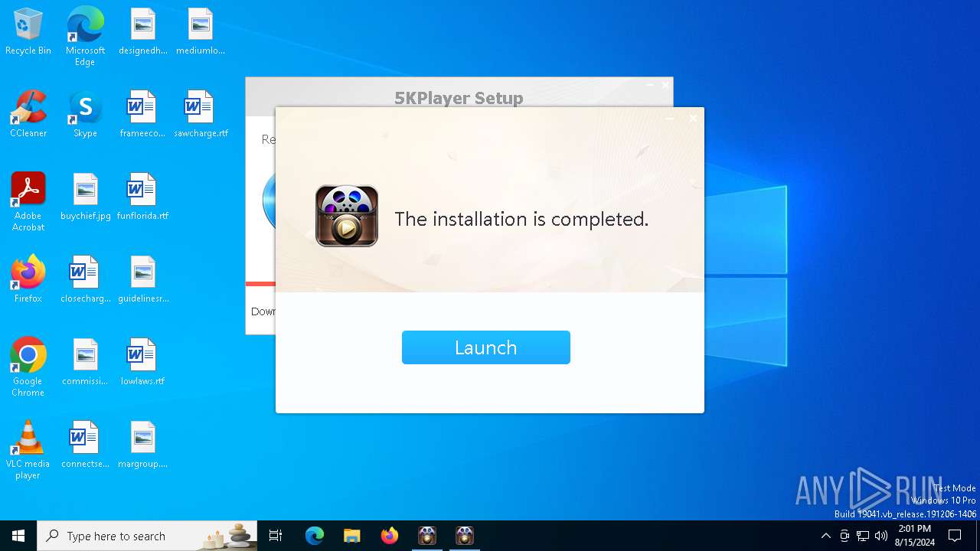Click the red download progress bar
This screenshot has height=551, width=980.
(x=260, y=284)
